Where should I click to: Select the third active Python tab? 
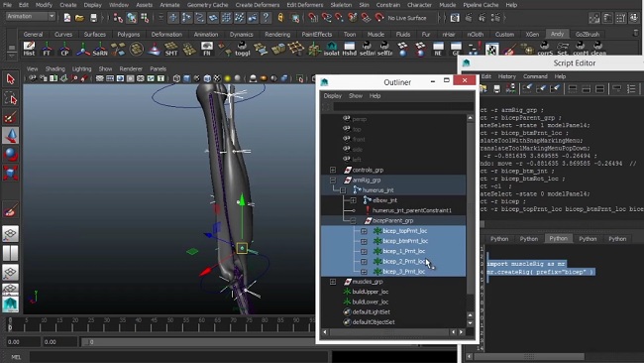coord(558,238)
